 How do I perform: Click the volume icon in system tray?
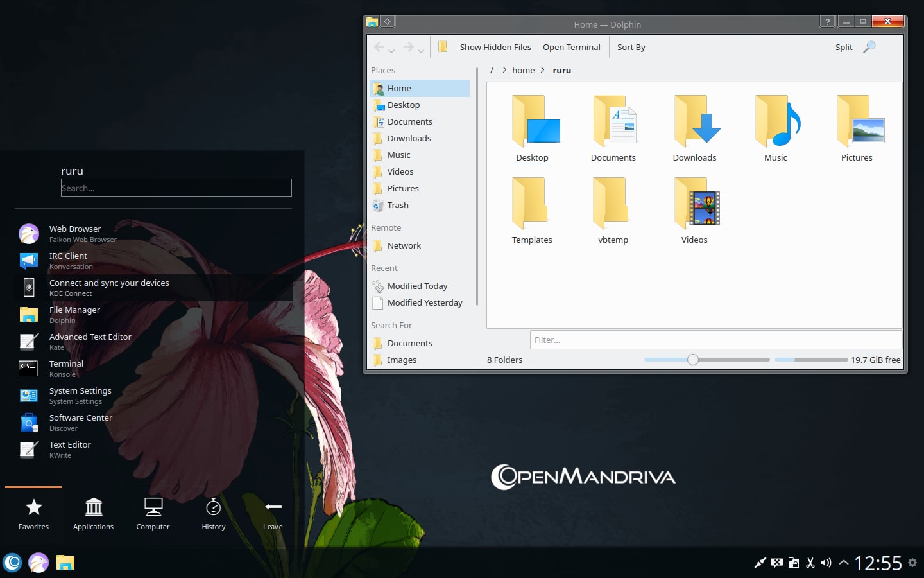[x=826, y=563]
